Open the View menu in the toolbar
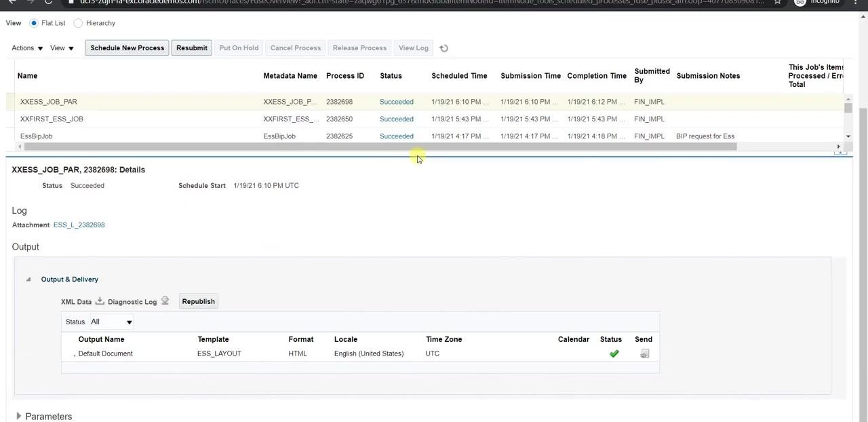This screenshot has height=422, width=868. [62, 48]
